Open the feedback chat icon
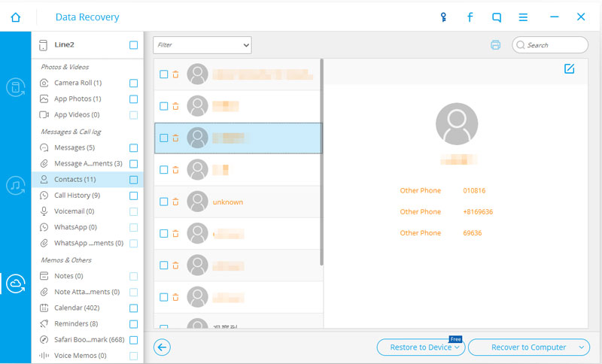The width and height of the screenshot is (602, 364). (x=497, y=17)
